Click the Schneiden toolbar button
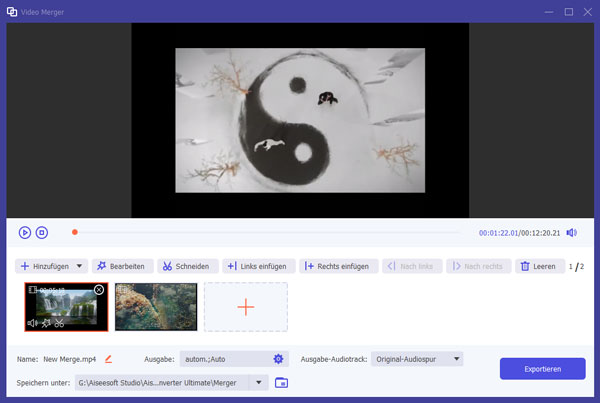This screenshot has width=600, height=403. pos(186,266)
